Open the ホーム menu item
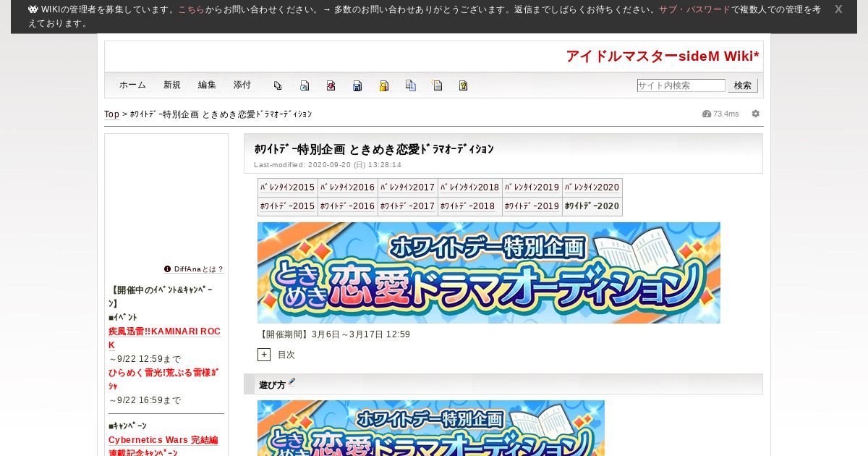 pyautogui.click(x=133, y=85)
